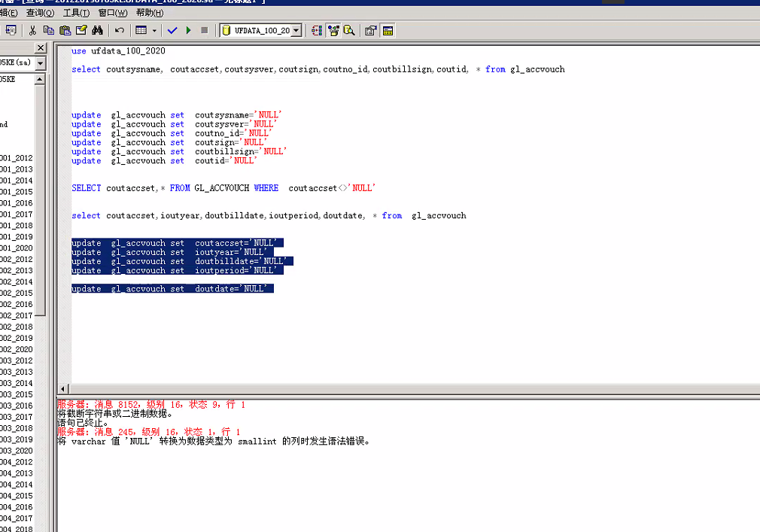The width and height of the screenshot is (760, 532).
Task: Toggle the Object Browser toolbar icon
Action: (x=333, y=31)
